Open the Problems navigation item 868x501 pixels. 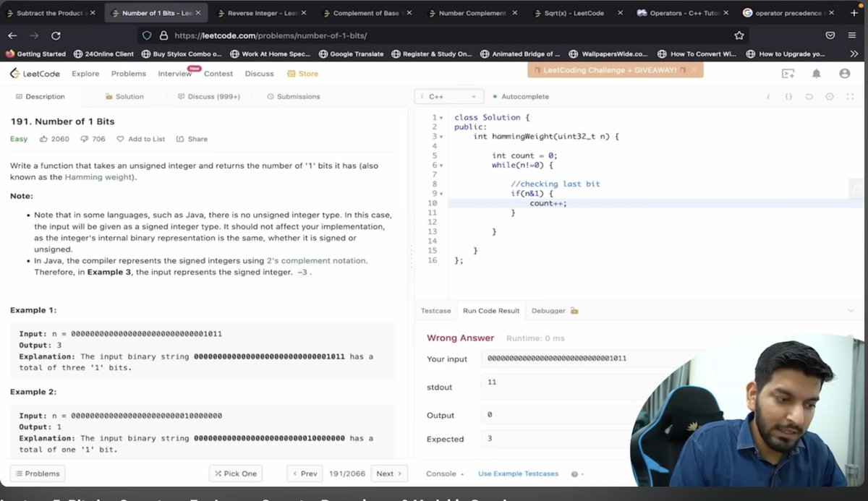(129, 74)
